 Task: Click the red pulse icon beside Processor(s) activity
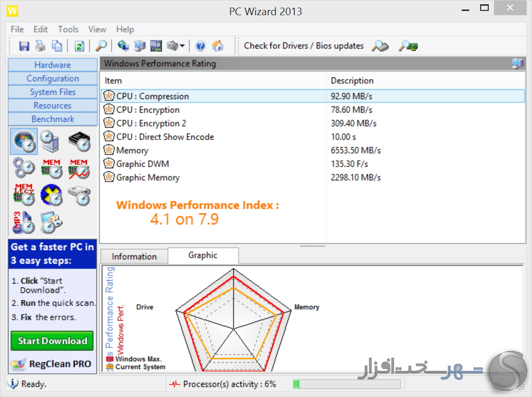174,384
